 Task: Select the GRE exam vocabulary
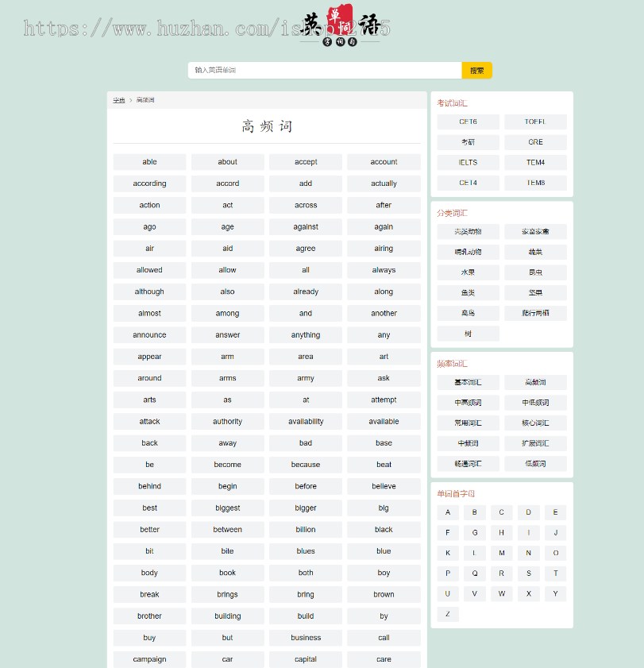tap(535, 142)
